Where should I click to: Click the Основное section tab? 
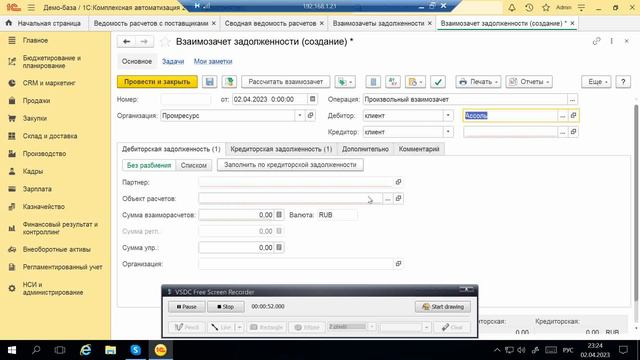point(137,62)
